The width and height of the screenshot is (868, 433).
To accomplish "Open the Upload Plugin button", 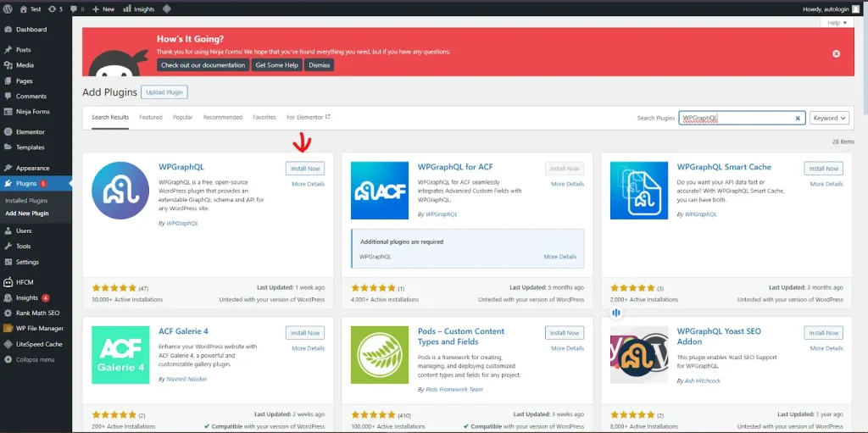I will (x=164, y=92).
